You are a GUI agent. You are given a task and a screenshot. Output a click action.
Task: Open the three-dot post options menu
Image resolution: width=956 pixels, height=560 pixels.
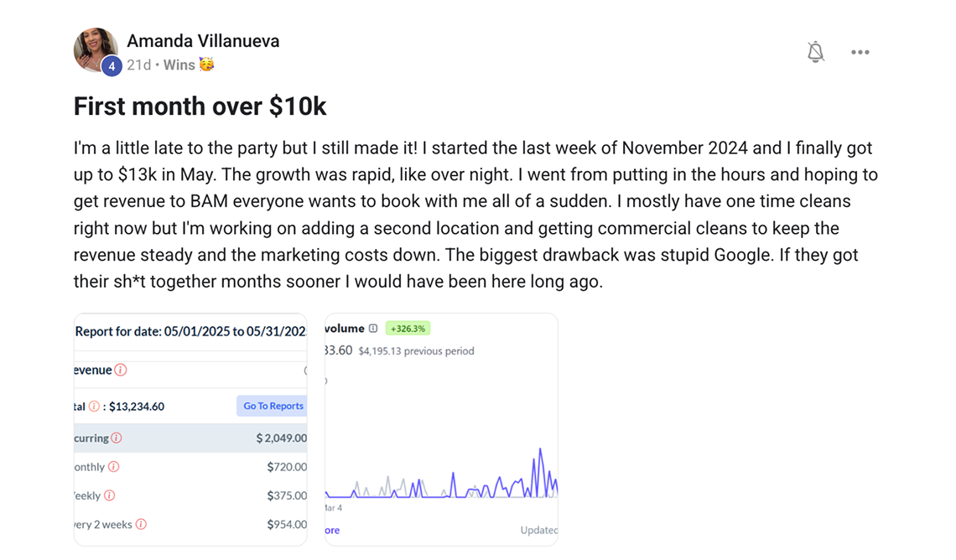(x=860, y=52)
